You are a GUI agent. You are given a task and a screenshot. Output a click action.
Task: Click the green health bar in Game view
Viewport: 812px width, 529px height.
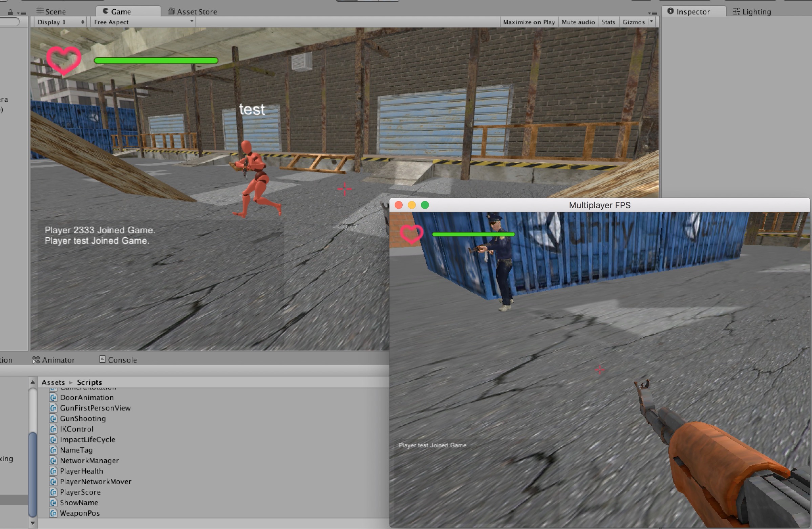[156, 60]
